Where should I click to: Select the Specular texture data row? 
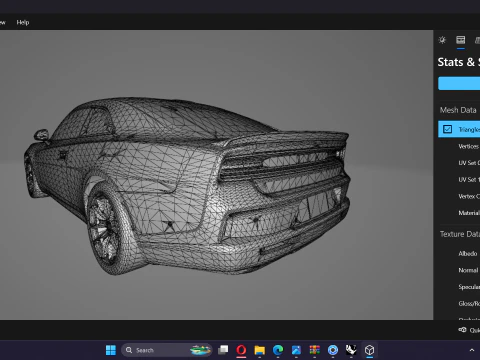coord(459,287)
